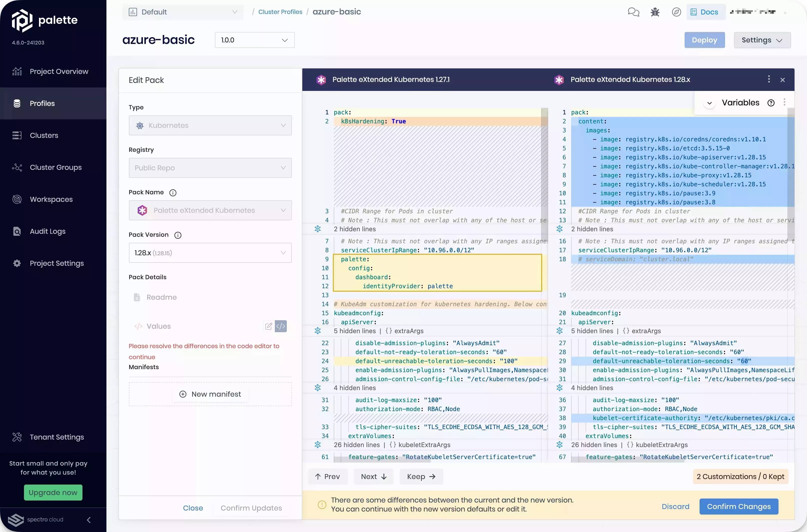Screen dimensions: 807x532
Task: Switch Values to code editor view
Action: pos(281,326)
